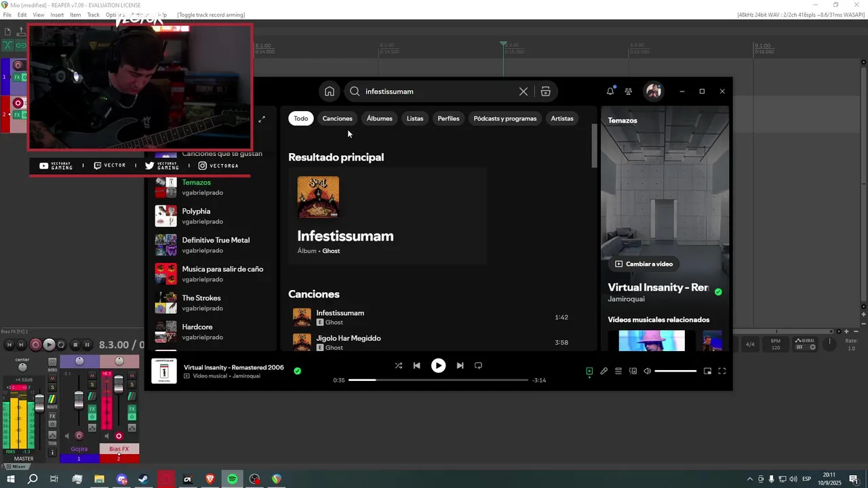Open lyrics microphone icon
The height and width of the screenshot is (488, 868).
pos(604,371)
